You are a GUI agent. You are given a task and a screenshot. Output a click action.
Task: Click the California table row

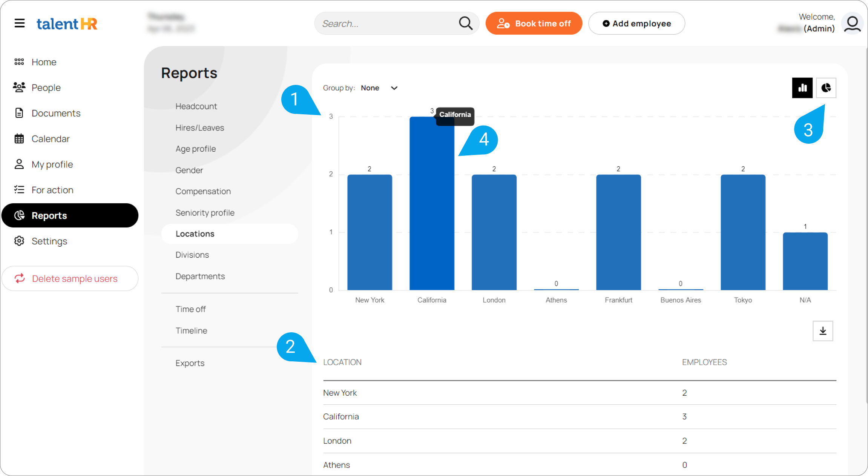click(580, 416)
